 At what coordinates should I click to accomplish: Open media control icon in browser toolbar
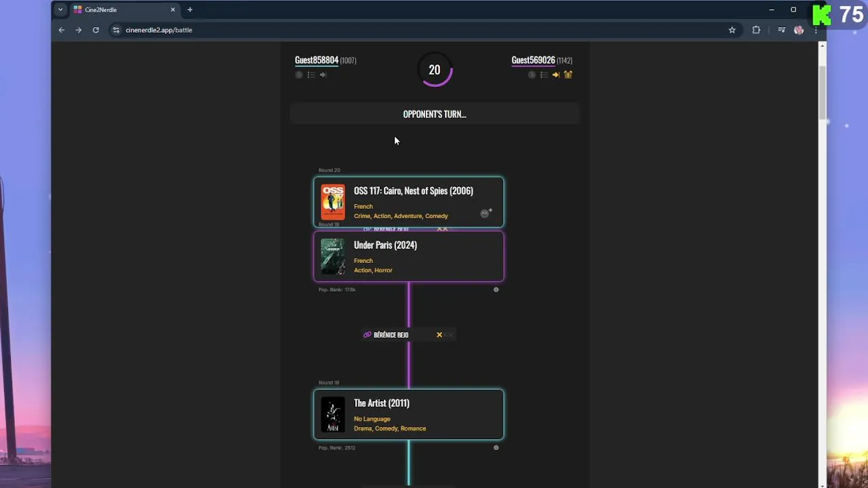tap(781, 30)
